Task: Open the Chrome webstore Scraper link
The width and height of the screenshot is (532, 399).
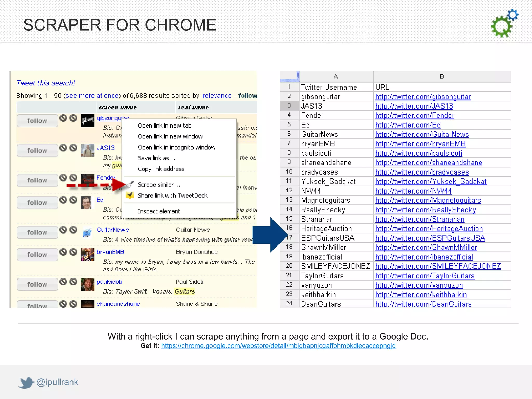Action: (x=278, y=346)
